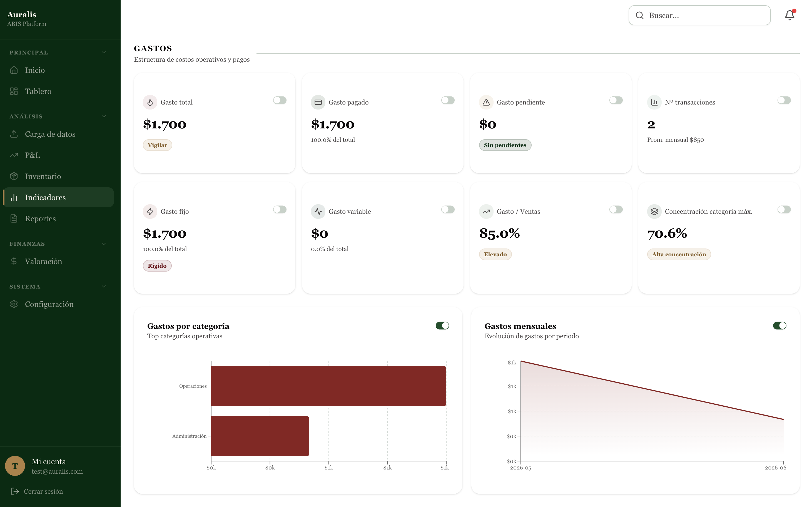Go to Carga de datos
812x507 pixels.
[x=58, y=134]
